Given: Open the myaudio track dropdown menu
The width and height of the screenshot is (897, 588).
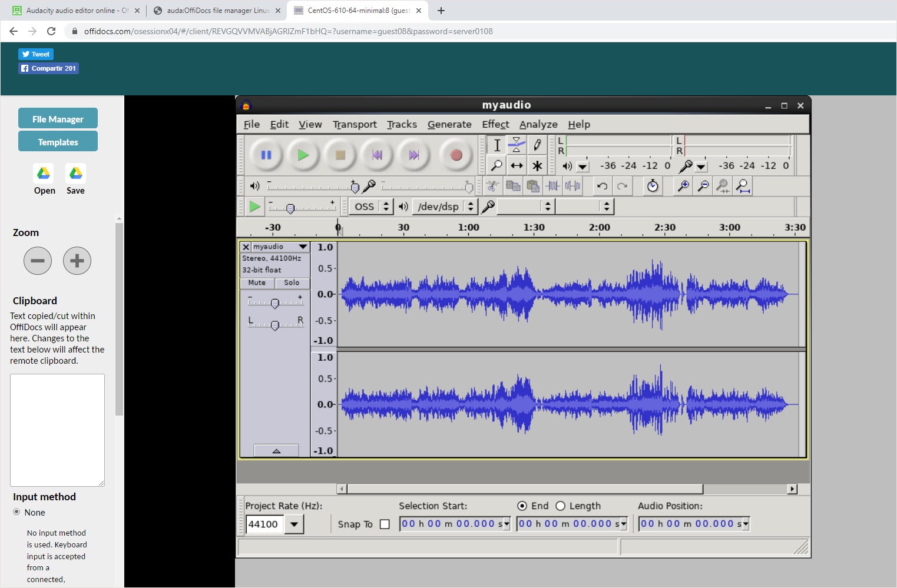Looking at the screenshot, I should pyautogui.click(x=303, y=247).
